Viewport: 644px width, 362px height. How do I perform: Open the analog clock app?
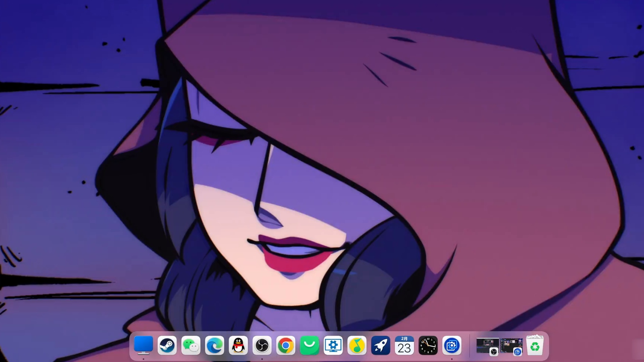pyautogui.click(x=428, y=346)
